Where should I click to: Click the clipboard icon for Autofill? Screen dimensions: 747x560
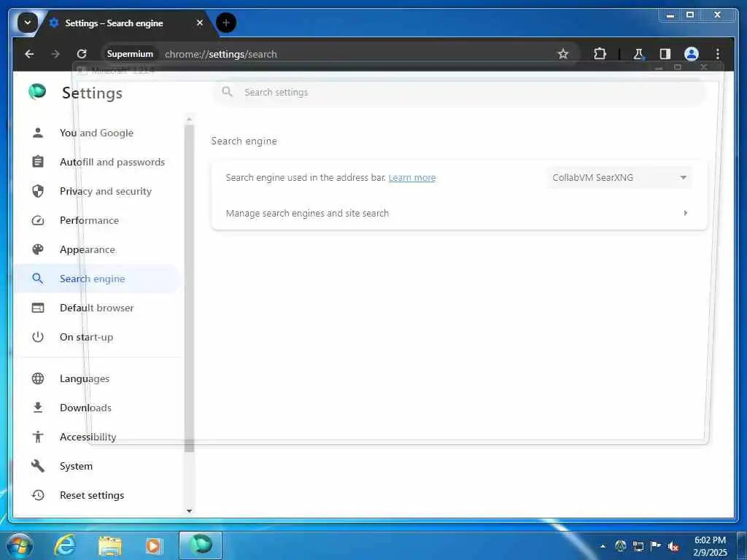[x=38, y=162]
